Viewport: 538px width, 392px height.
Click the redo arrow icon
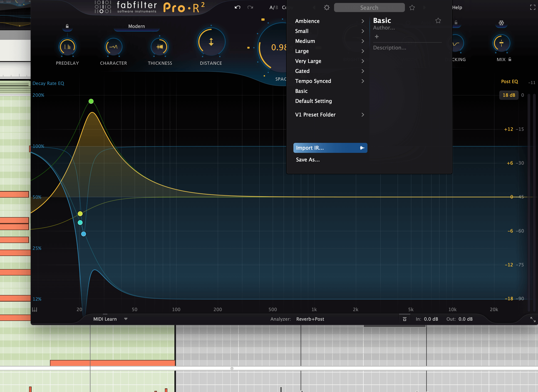pyautogui.click(x=250, y=7)
